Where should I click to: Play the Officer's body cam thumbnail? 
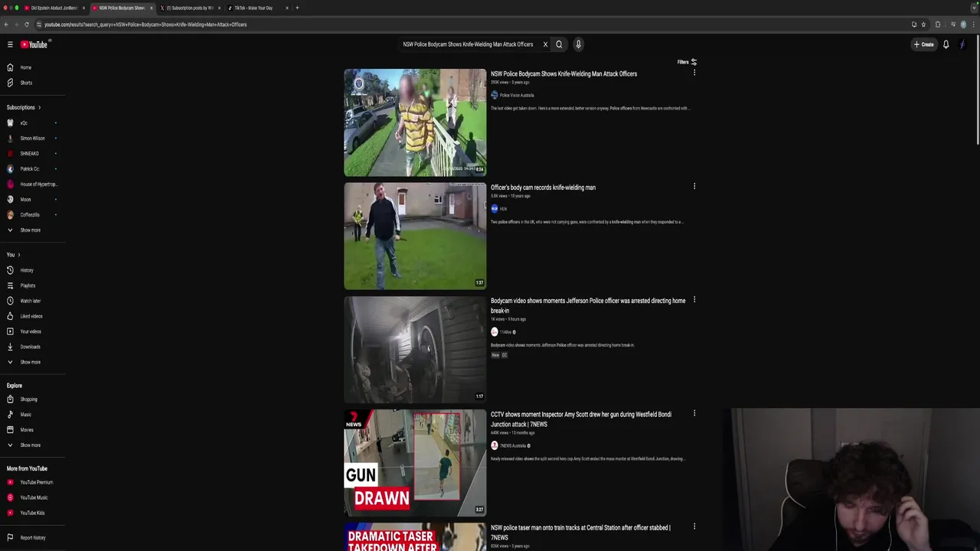[x=415, y=236]
